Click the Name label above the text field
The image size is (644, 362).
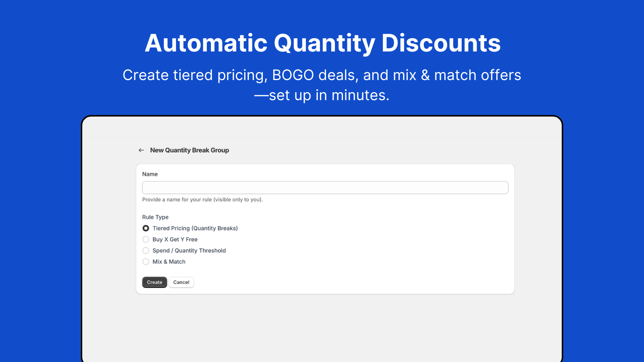coord(150,174)
